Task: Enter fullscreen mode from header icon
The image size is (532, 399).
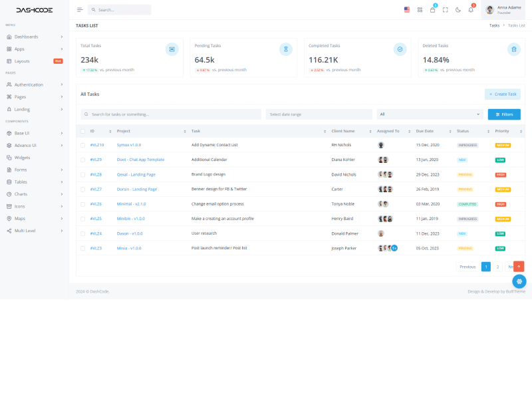Action: [446, 10]
